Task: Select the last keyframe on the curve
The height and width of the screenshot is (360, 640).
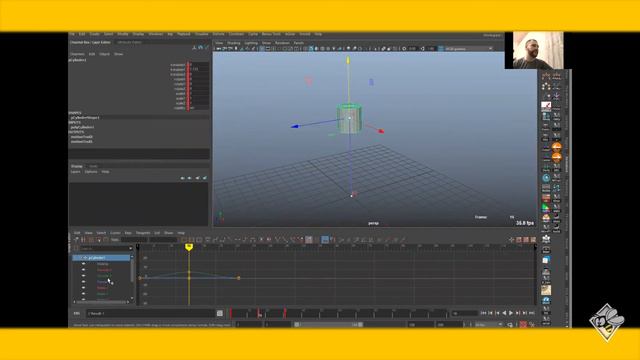Action: coord(238,278)
